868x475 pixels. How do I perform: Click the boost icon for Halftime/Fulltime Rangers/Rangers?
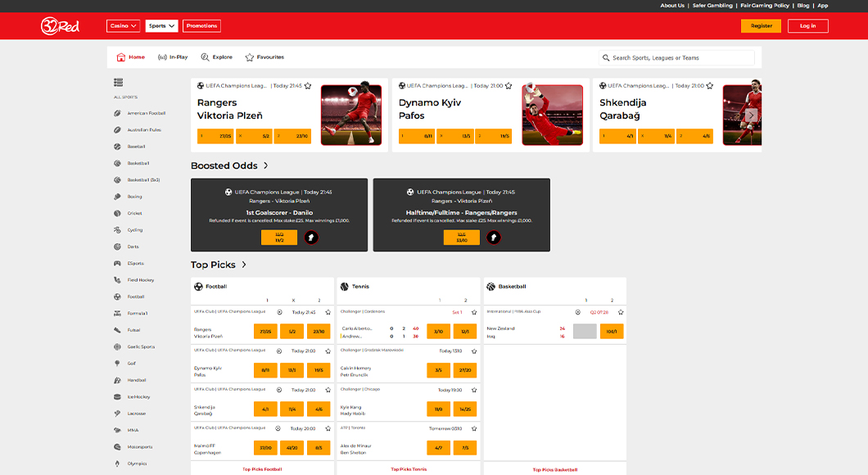point(493,237)
